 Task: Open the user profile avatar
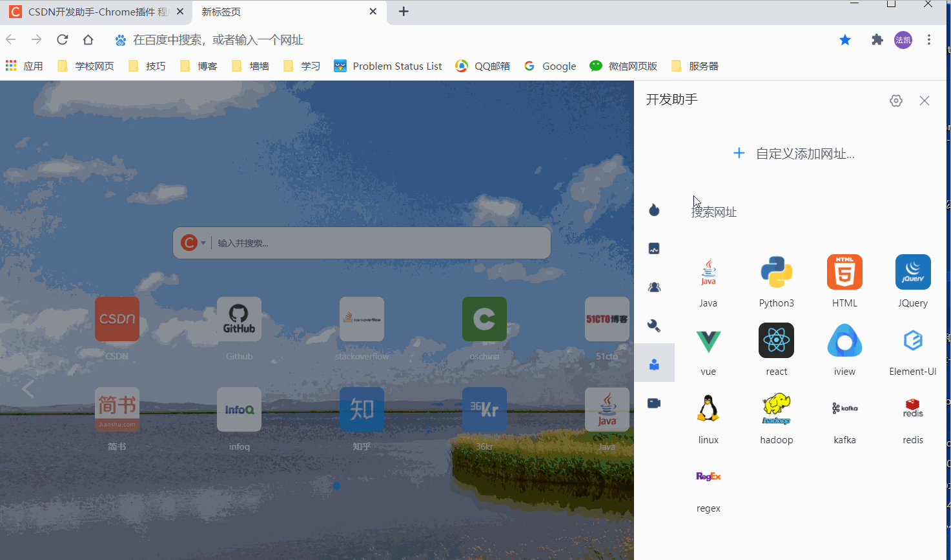point(903,40)
